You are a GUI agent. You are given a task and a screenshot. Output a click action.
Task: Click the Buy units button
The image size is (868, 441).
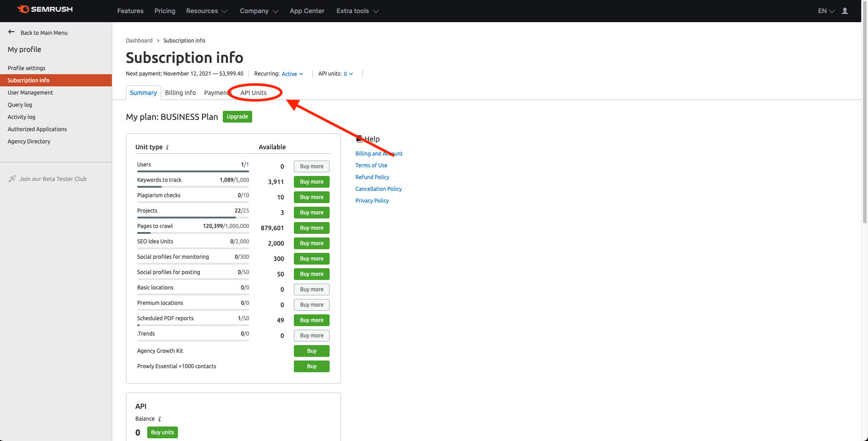(x=162, y=432)
